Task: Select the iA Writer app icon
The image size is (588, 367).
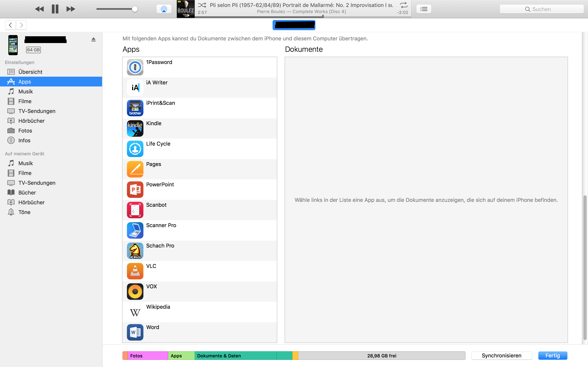Action: click(x=135, y=87)
